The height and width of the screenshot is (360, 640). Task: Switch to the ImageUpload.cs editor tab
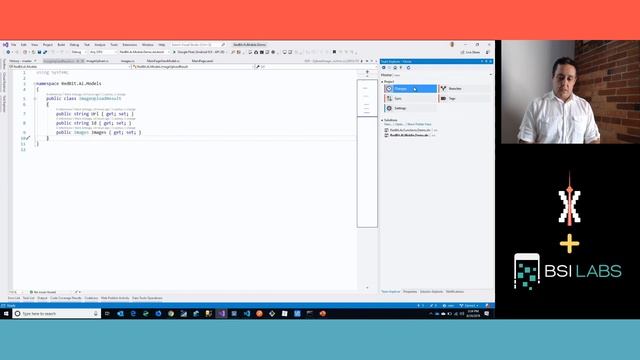(x=97, y=61)
